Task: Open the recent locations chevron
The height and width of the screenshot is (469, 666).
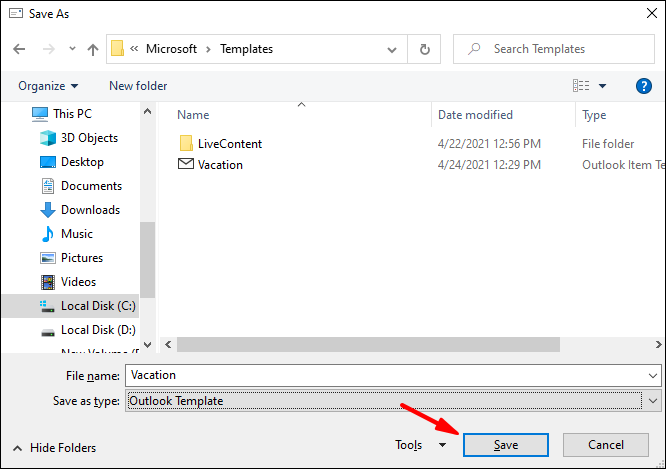Action: 72,49
